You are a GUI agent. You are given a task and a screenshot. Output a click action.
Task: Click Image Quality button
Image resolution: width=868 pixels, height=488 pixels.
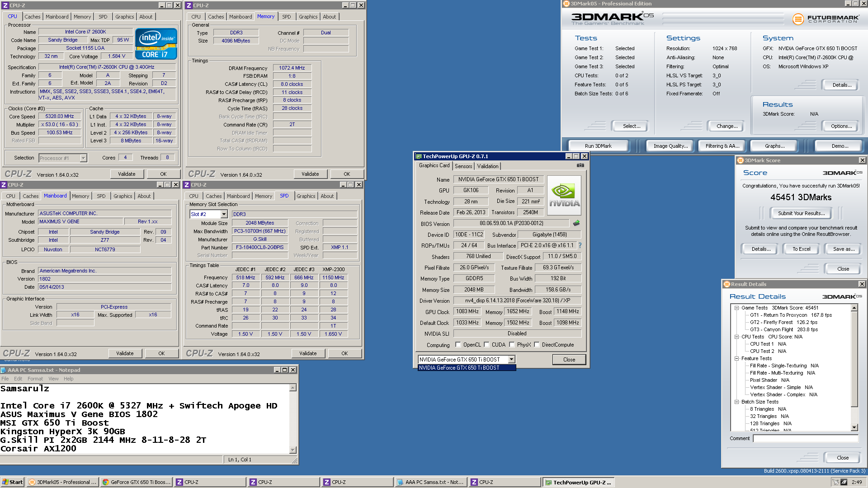click(x=670, y=146)
